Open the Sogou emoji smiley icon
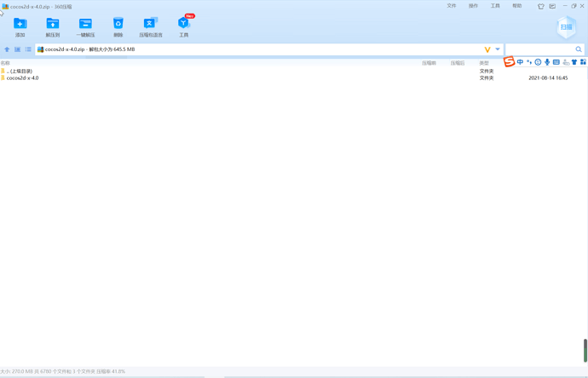Screen dimensions: 588x378 [x=538, y=62]
